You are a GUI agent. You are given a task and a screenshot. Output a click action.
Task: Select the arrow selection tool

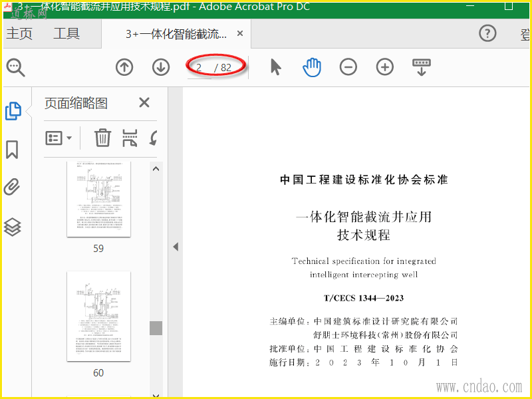click(275, 66)
